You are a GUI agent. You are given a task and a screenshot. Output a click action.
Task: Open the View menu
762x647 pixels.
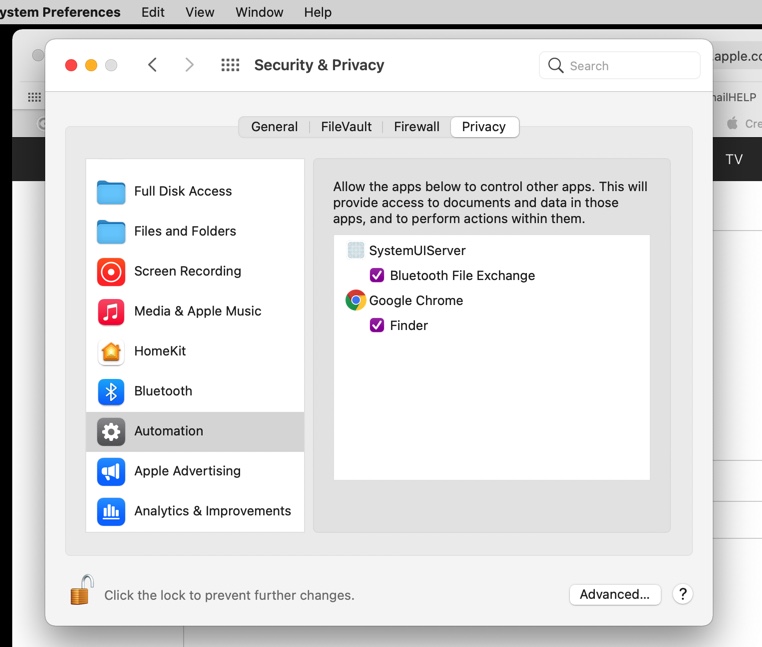(x=200, y=12)
